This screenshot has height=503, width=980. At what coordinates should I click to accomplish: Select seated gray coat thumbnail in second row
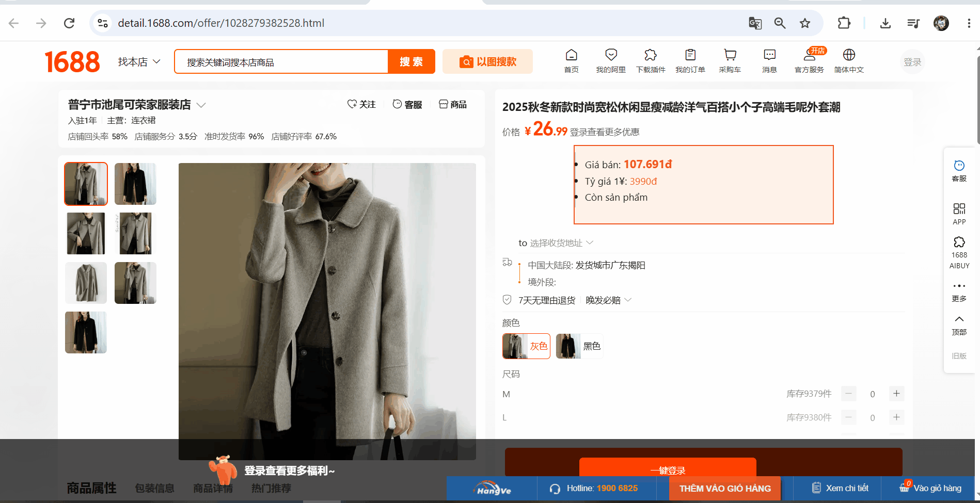click(x=86, y=233)
